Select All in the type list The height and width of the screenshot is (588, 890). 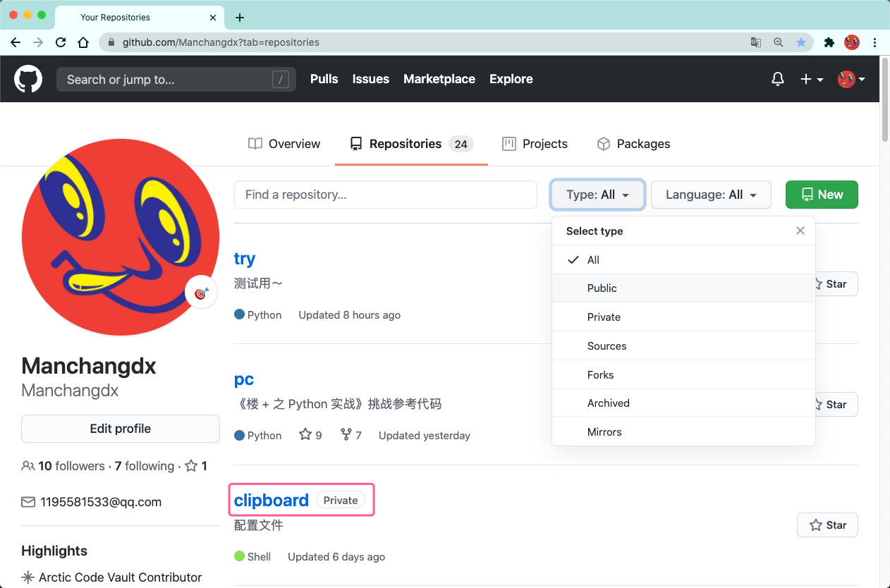683,259
